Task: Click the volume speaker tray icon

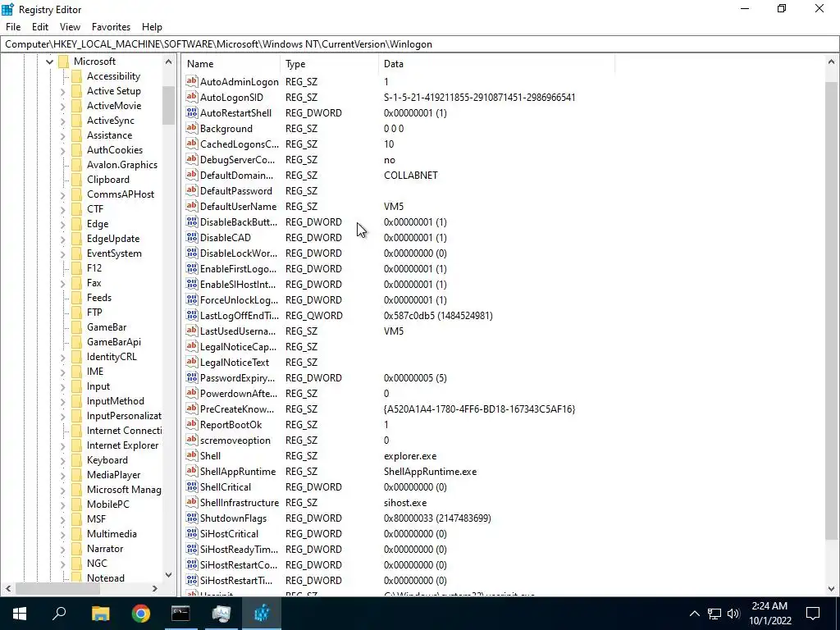Action: tap(733, 614)
